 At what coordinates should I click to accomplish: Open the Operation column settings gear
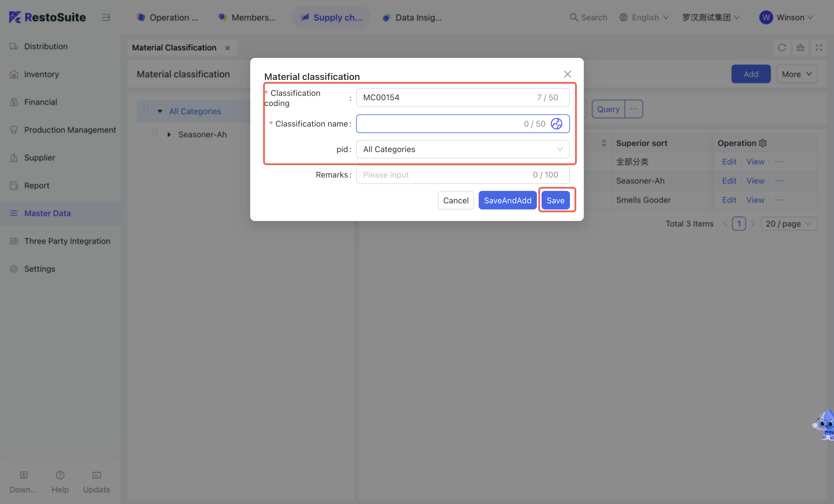pos(763,143)
